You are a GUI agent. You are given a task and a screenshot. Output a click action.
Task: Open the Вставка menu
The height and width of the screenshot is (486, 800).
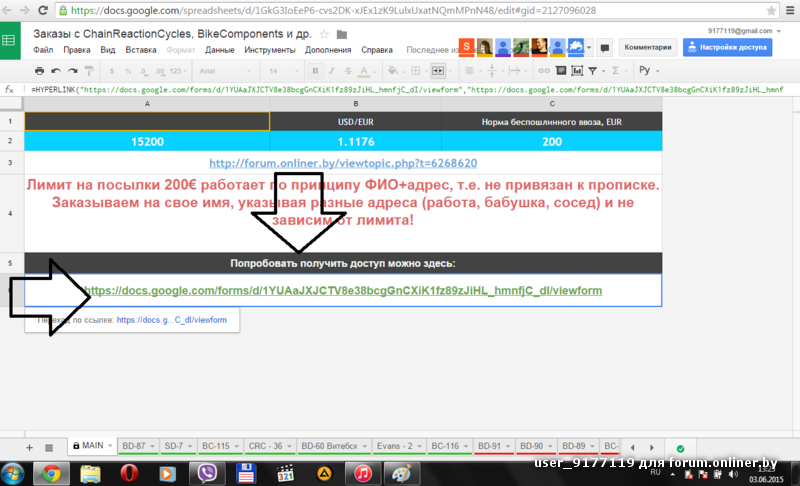coord(141,50)
